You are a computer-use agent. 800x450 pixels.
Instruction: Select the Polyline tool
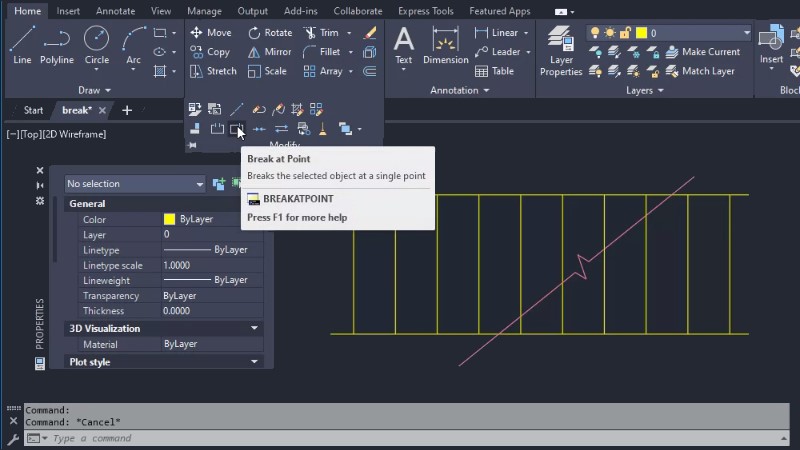(57, 45)
